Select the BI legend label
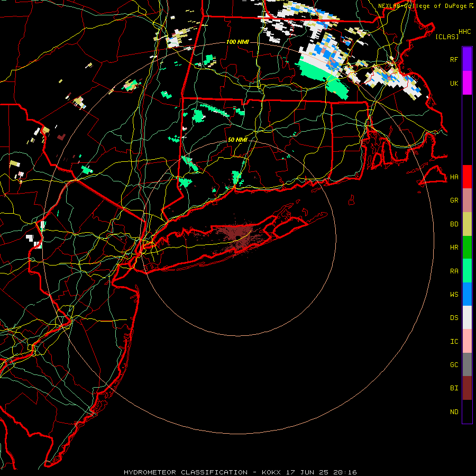476x476 pixels. coord(454,388)
